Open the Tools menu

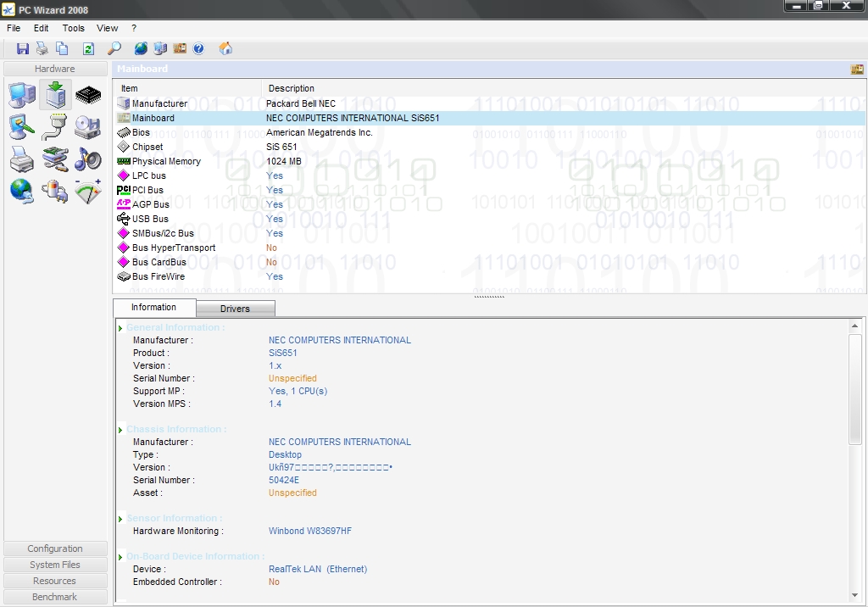(x=73, y=28)
